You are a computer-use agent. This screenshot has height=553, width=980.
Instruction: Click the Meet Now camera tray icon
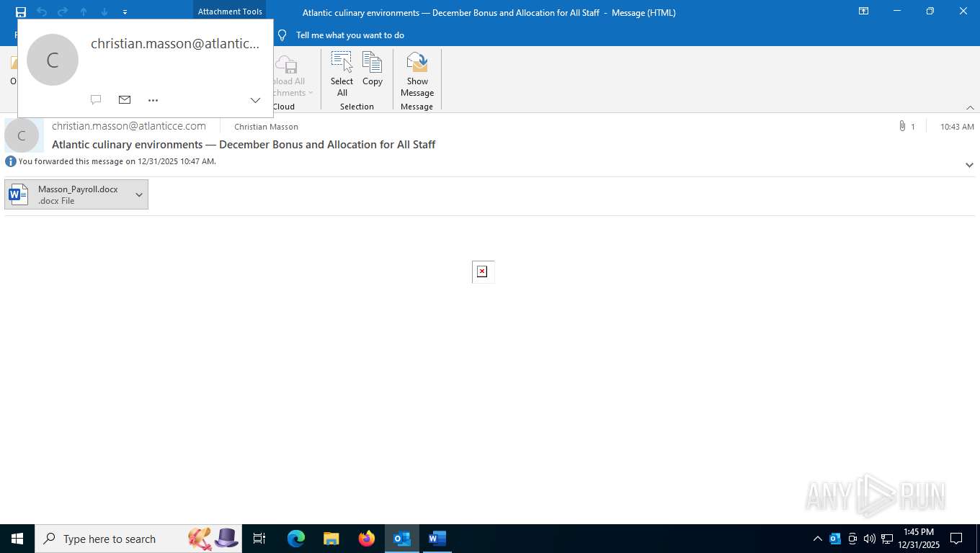pos(852,539)
